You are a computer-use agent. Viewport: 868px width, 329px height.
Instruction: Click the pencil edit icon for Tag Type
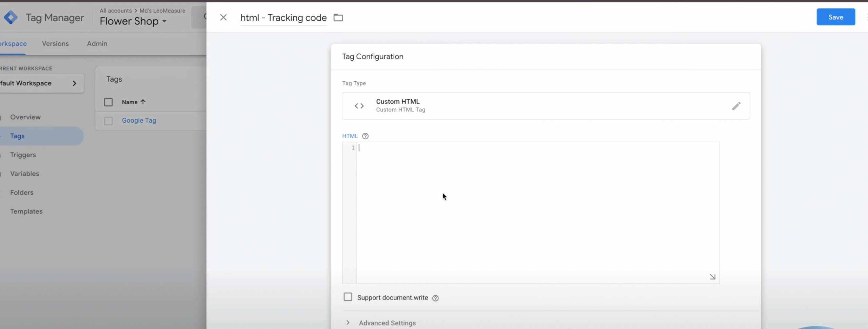point(736,106)
